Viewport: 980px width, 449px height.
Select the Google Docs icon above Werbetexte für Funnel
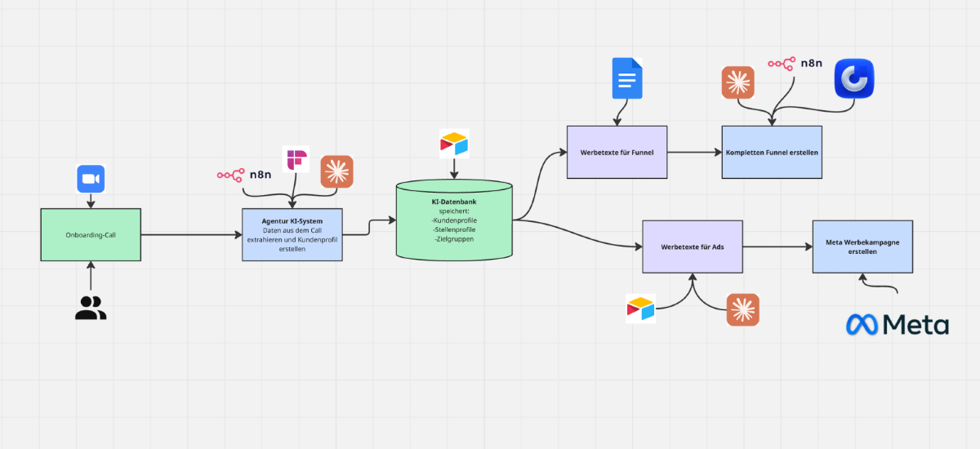[x=627, y=78]
